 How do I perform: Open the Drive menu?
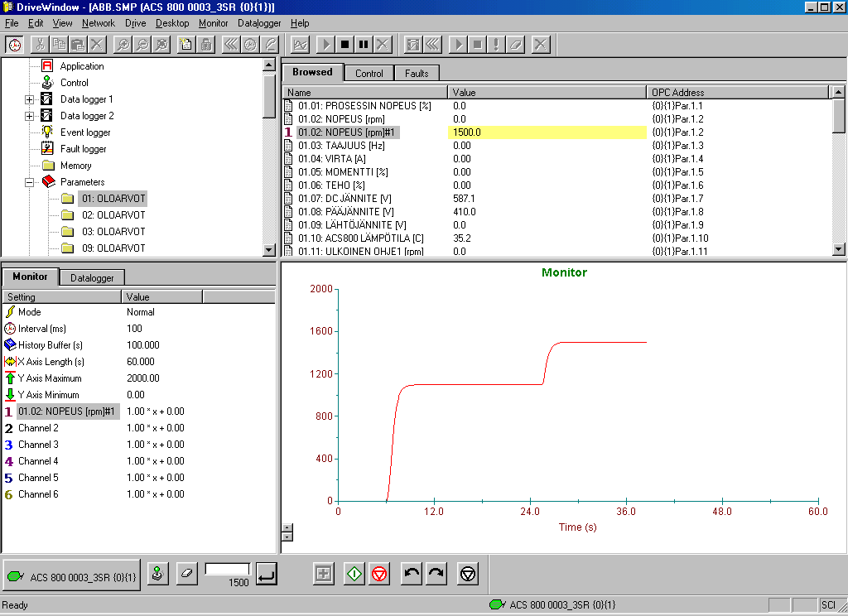click(135, 23)
